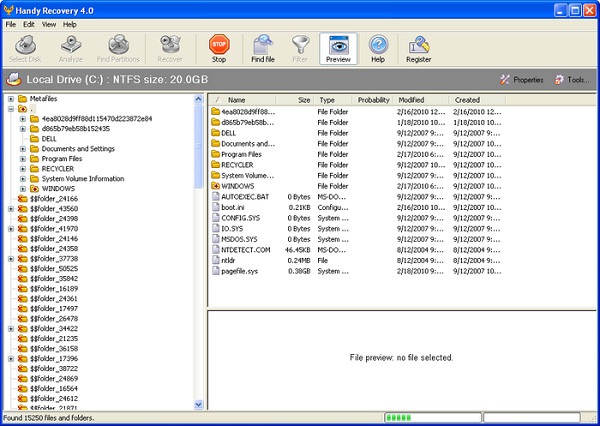Screen dimensions: 600x426
Task: Click the tree scrollbar up arrow
Action: point(198,99)
